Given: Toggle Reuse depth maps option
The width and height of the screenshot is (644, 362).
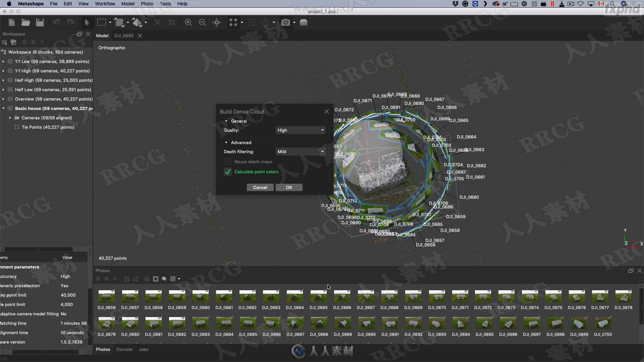Looking at the screenshot, I should click(228, 161).
